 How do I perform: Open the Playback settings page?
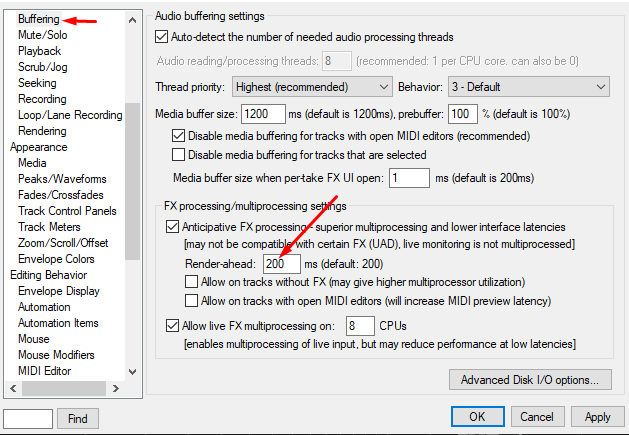[40, 51]
